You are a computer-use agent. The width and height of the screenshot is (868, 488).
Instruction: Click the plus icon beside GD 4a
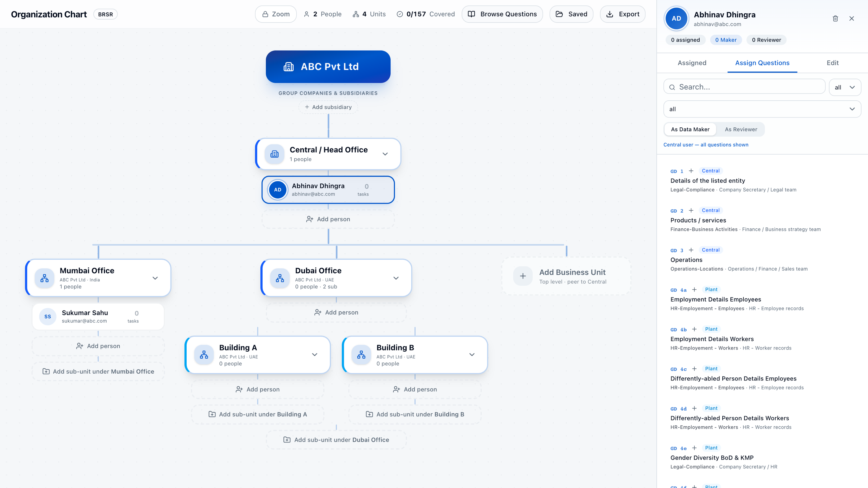(694, 290)
